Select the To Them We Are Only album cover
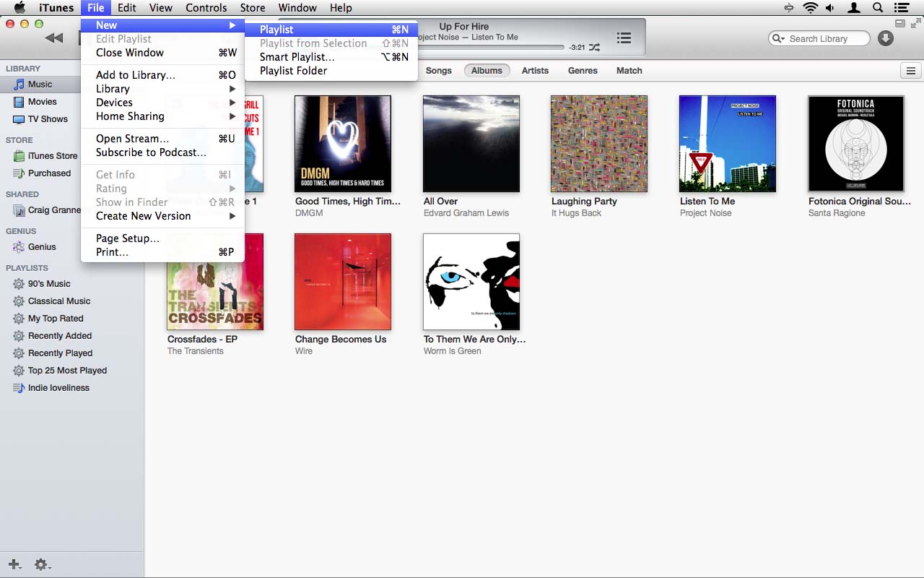The image size is (924, 578). [x=471, y=282]
